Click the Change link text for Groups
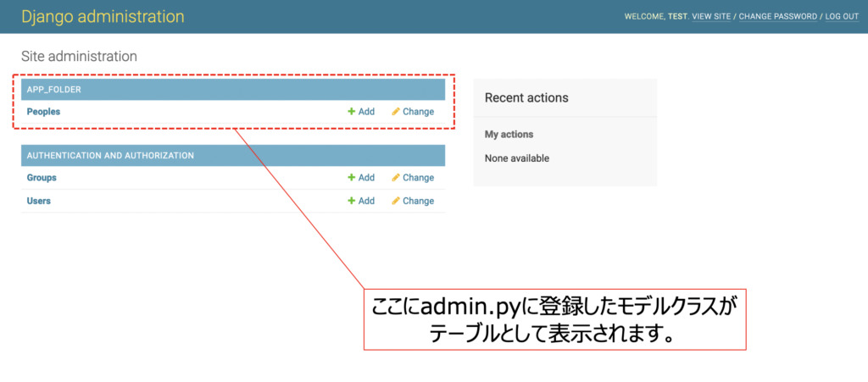Screen dimensions: 868x382 click(x=419, y=178)
